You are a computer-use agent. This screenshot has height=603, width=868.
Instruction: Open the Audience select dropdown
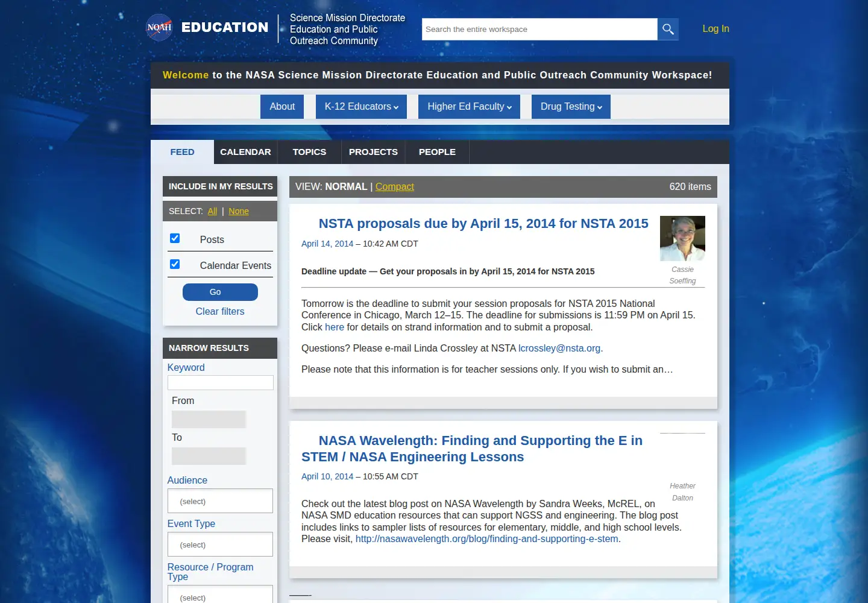[x=220, y=501]
